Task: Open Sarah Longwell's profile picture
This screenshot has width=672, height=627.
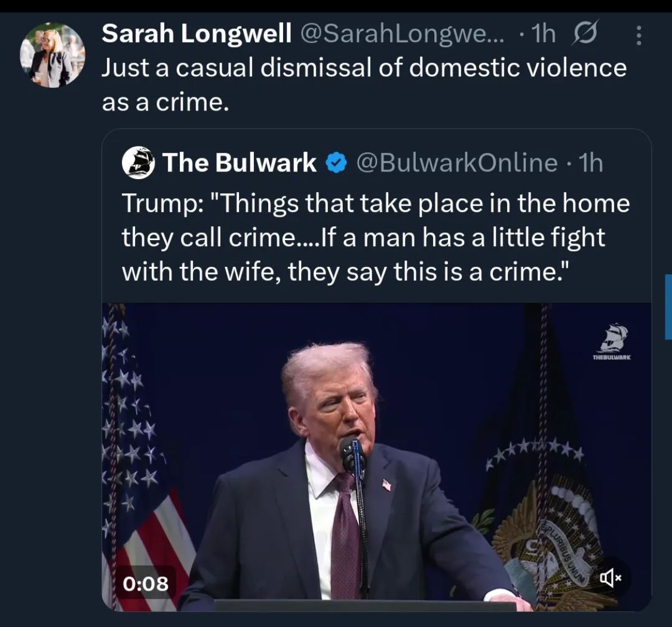Action: click(53, 56)
